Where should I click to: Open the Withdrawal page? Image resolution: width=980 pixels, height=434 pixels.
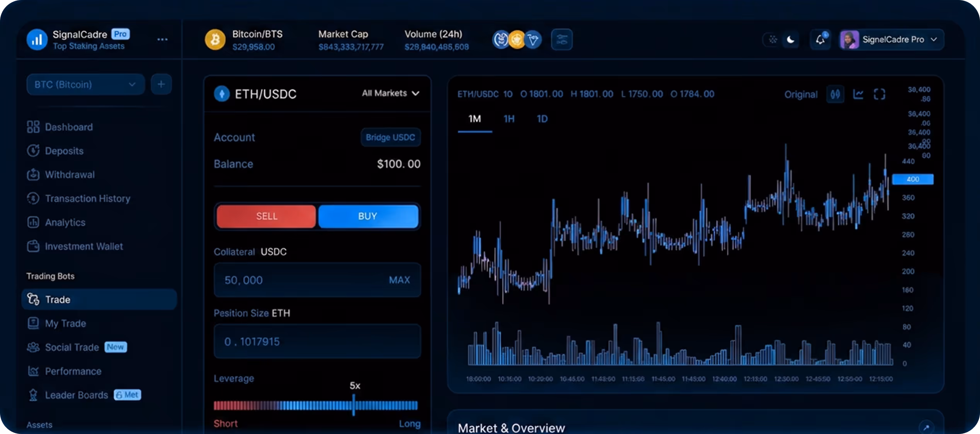click(61, 174)
